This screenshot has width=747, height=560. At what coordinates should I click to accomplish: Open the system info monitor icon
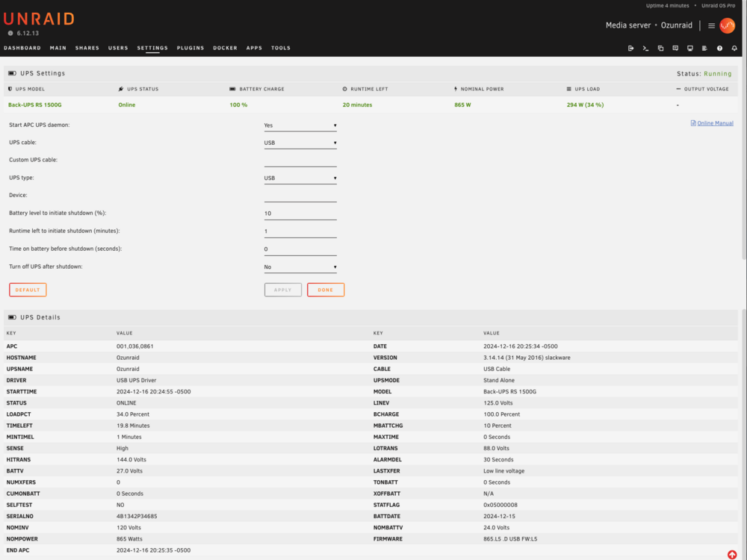[689, 48]
